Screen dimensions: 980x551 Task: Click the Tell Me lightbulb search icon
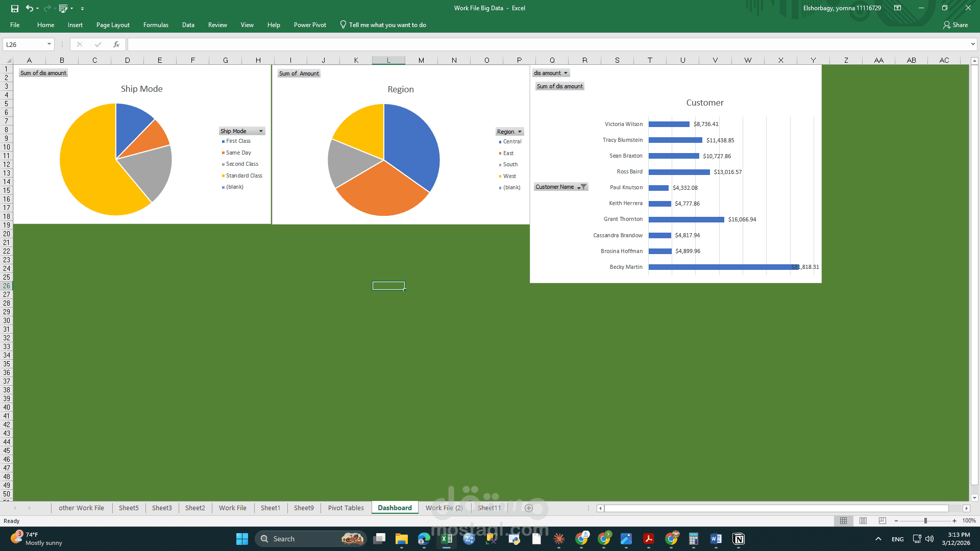pos(342,24)
